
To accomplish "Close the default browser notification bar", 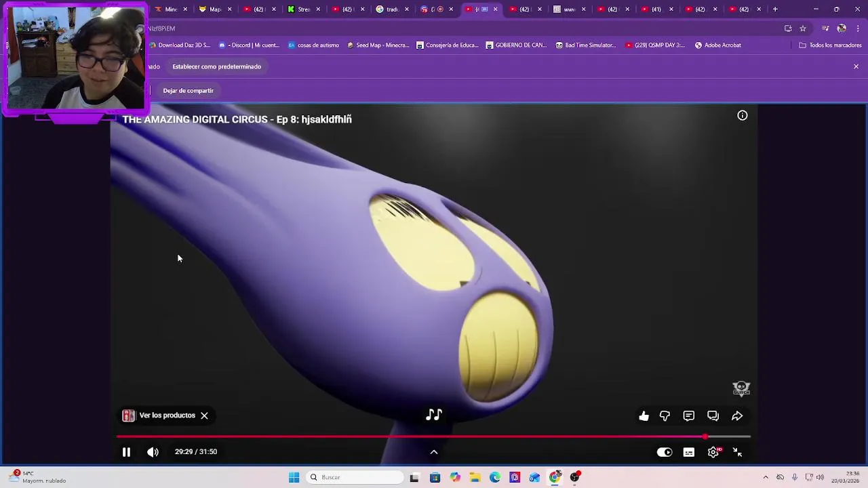I will [856, 66].
